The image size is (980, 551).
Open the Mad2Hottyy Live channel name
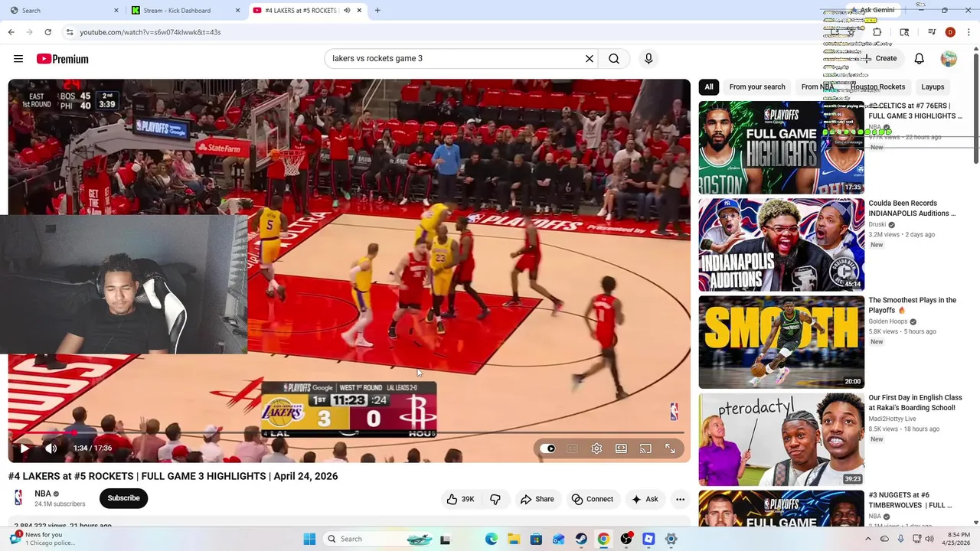tap(892, 419)
